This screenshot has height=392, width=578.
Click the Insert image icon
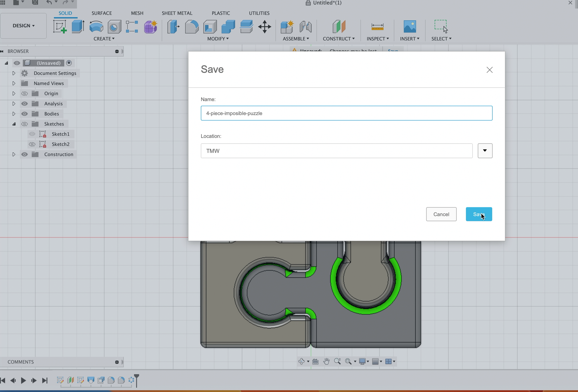tap(409, 27)
